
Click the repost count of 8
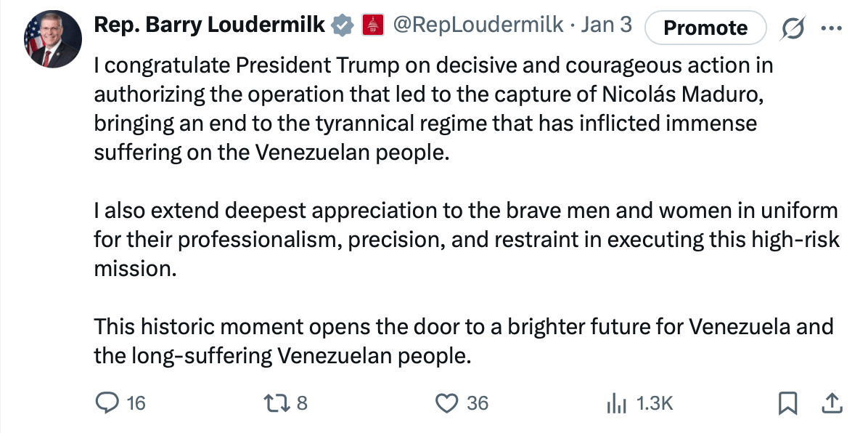tap(302, 403)
